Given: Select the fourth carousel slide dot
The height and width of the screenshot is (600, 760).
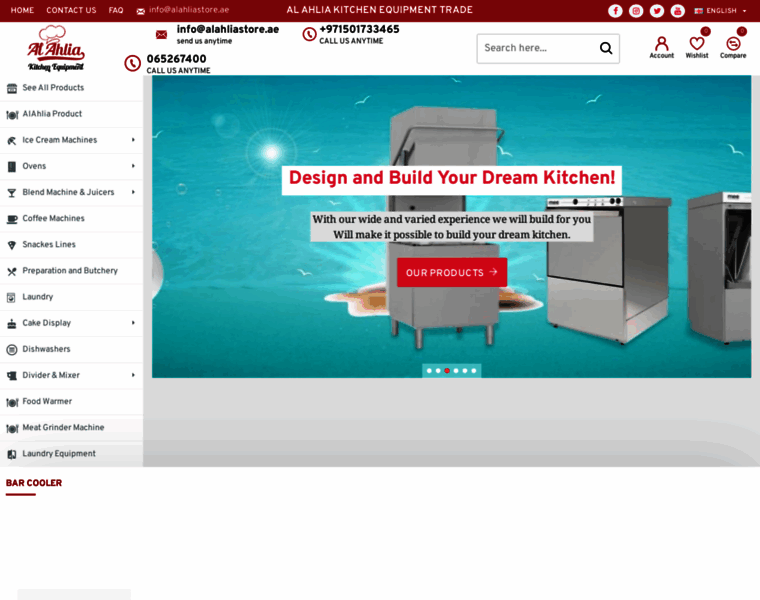Looking at the screenshot, I should 456,371.
